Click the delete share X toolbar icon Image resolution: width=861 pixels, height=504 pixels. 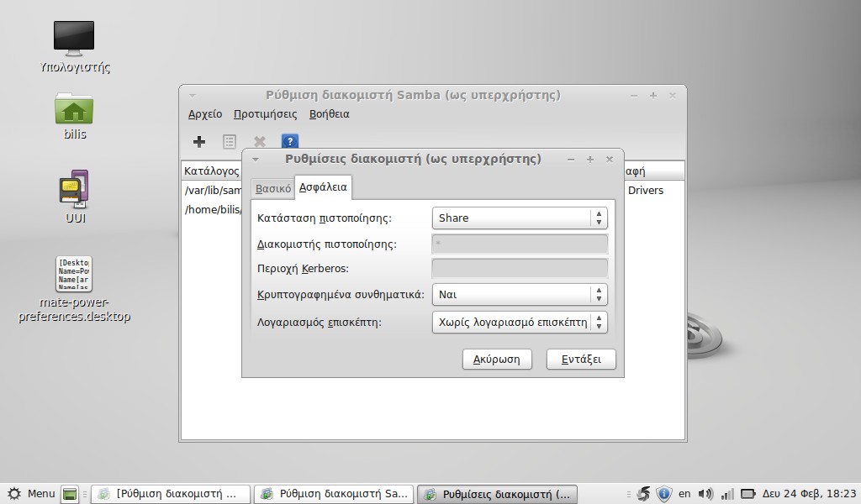point(259,141)
